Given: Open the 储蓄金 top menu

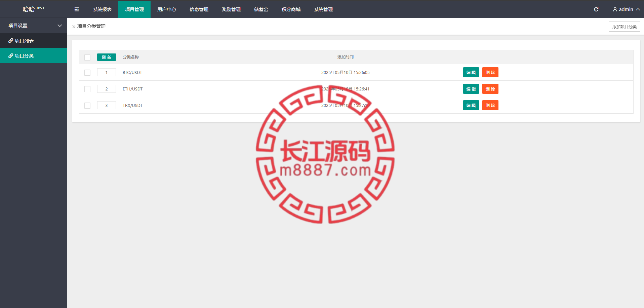Looking at the screenshot, I should click(x=261, y=9).
